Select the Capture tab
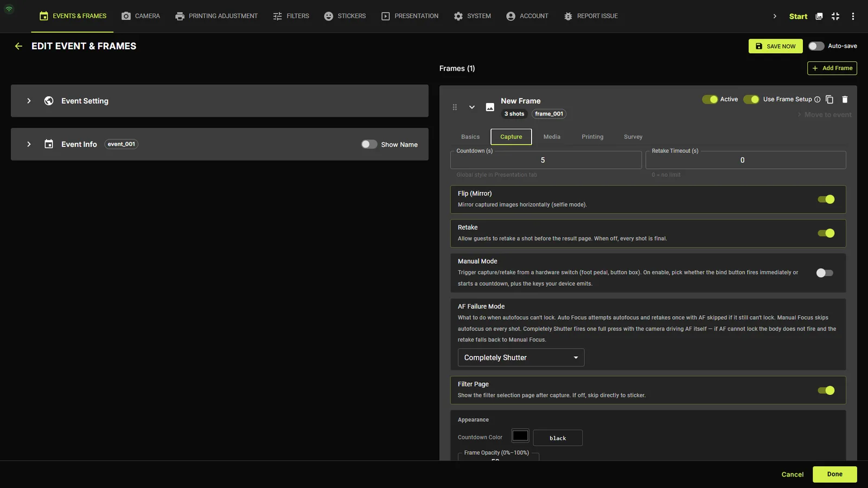 [511, 137]
